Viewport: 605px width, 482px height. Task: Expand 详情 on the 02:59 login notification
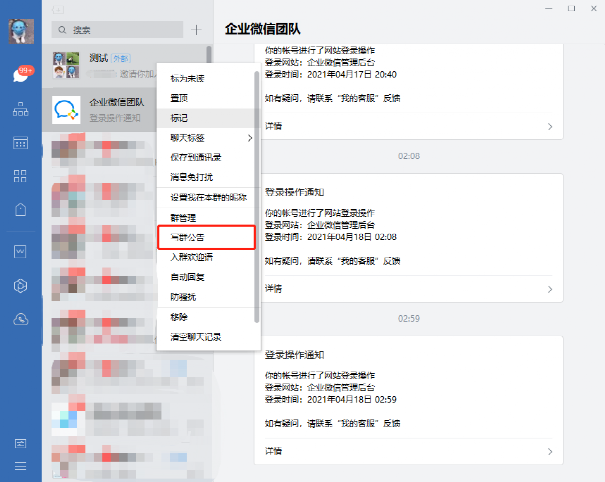(x=410, y=451)
